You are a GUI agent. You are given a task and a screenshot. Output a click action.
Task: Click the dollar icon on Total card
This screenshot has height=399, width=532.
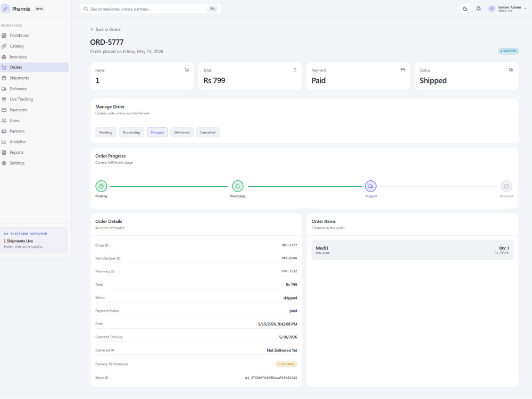point(295,70)
